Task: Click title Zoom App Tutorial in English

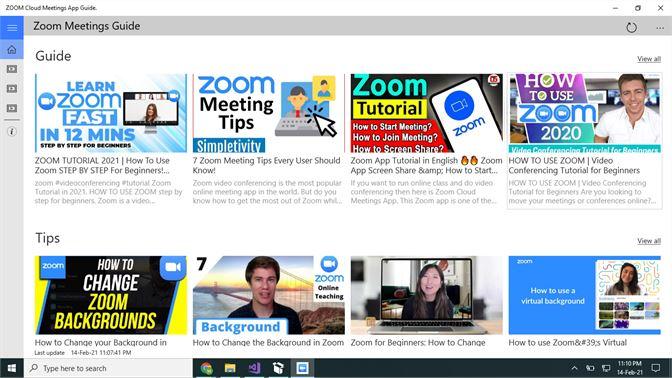Action: [426, 165]
